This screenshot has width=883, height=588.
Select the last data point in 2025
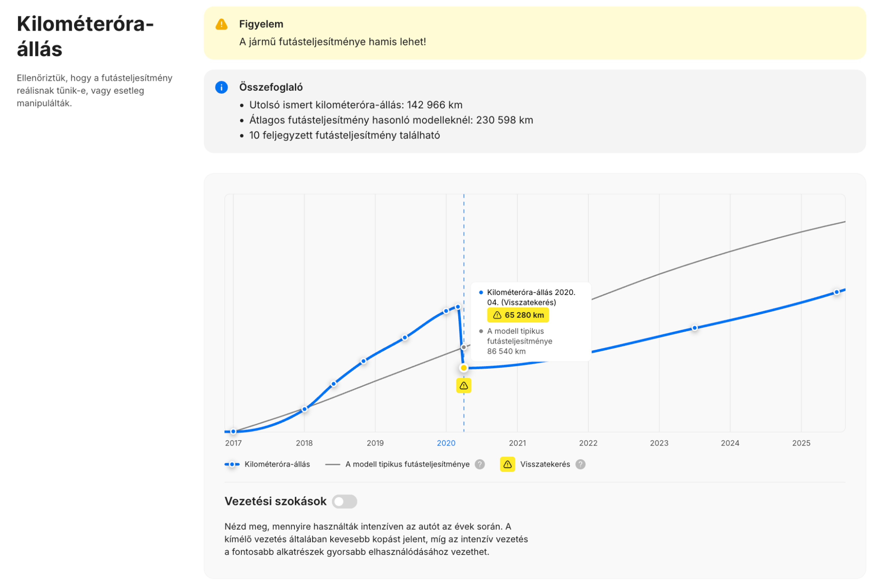click(837, 292)
